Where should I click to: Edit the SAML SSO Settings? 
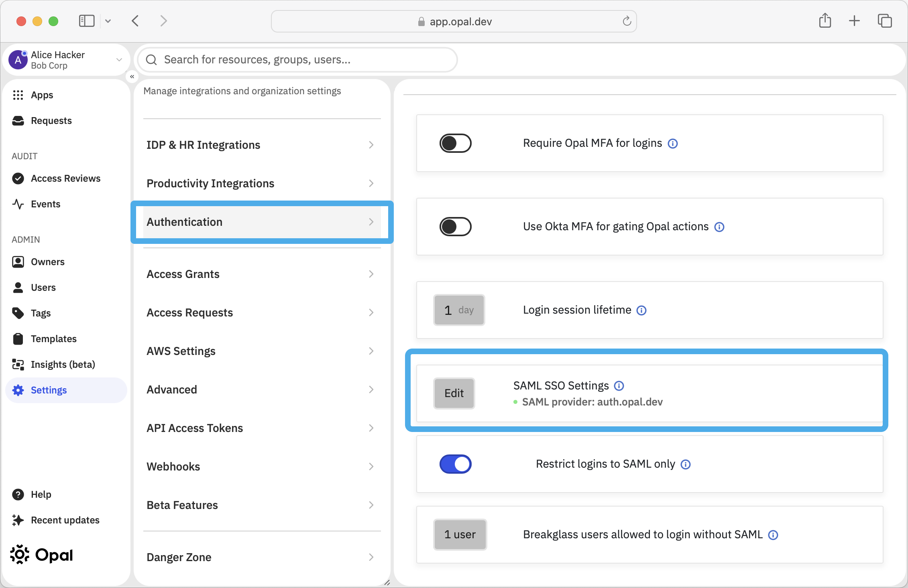(454, 393)
